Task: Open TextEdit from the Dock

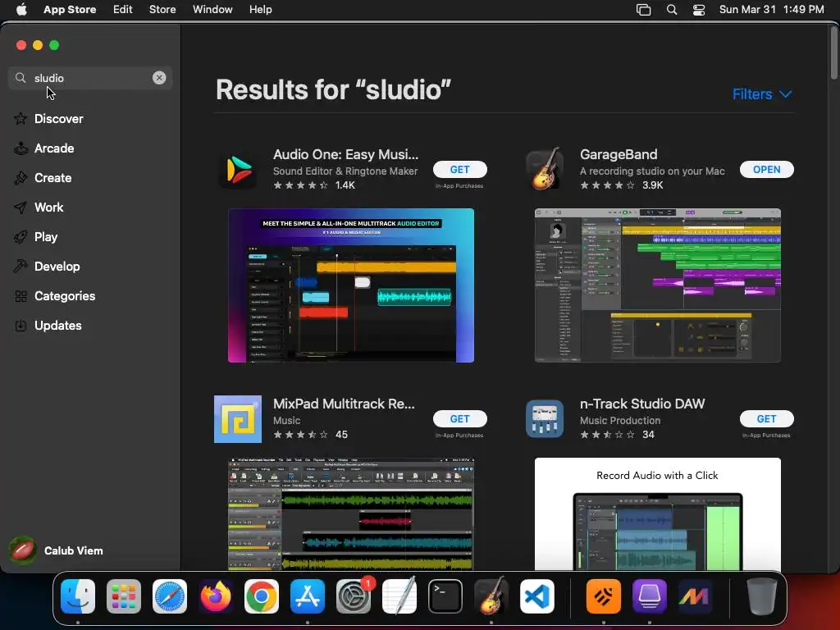Action: (399, 596)
